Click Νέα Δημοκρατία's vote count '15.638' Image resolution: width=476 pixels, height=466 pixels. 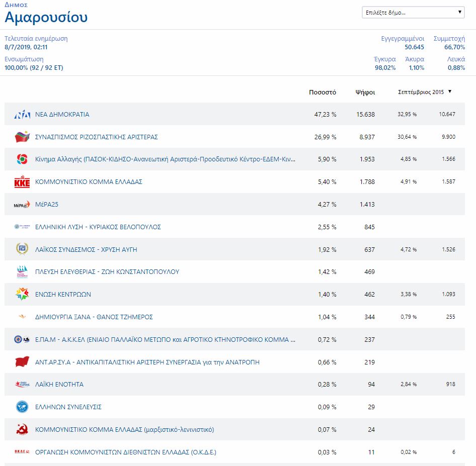pyautogui.click(x=365, y=115)
